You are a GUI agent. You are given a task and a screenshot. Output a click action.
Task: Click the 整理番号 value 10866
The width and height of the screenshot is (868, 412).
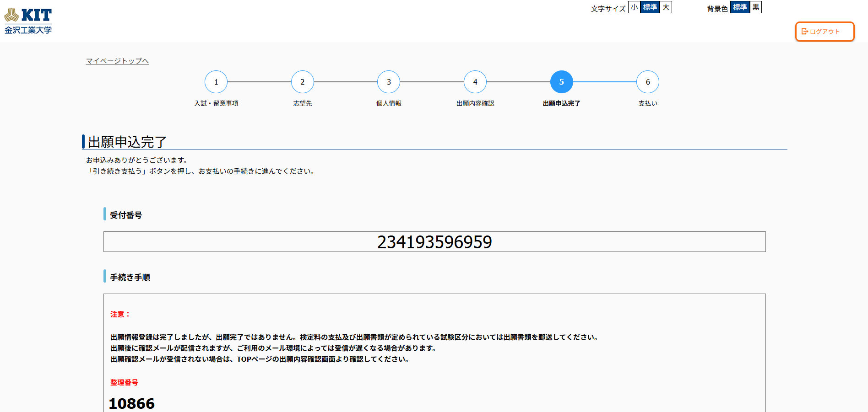point(132,403)
